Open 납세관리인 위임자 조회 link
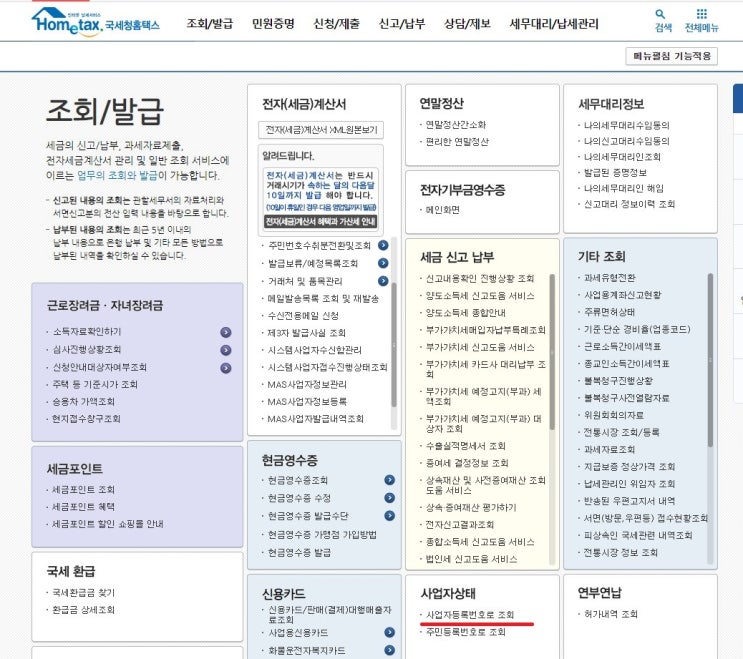The width and height of the screenshot is (743, 659). tap(630, 484)
